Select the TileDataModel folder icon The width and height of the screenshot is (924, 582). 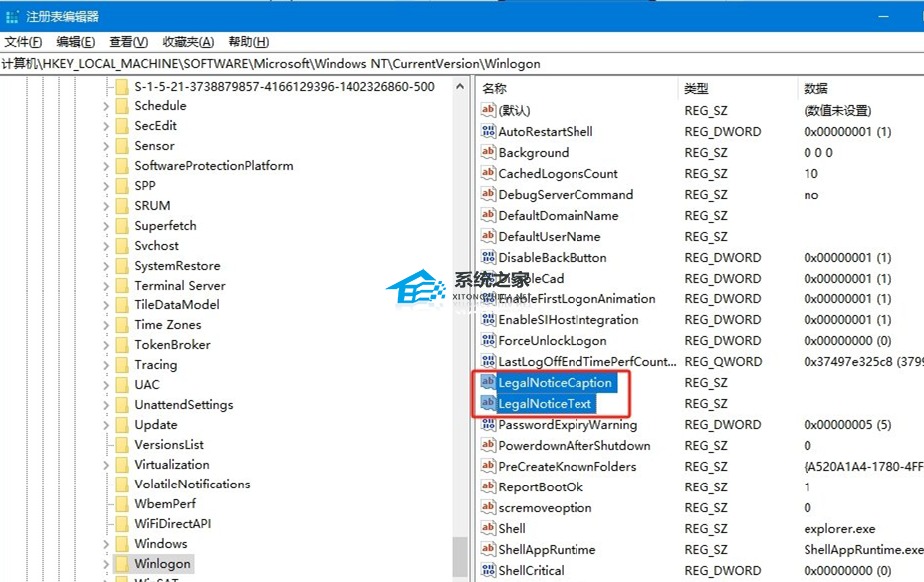click(122, 305)
